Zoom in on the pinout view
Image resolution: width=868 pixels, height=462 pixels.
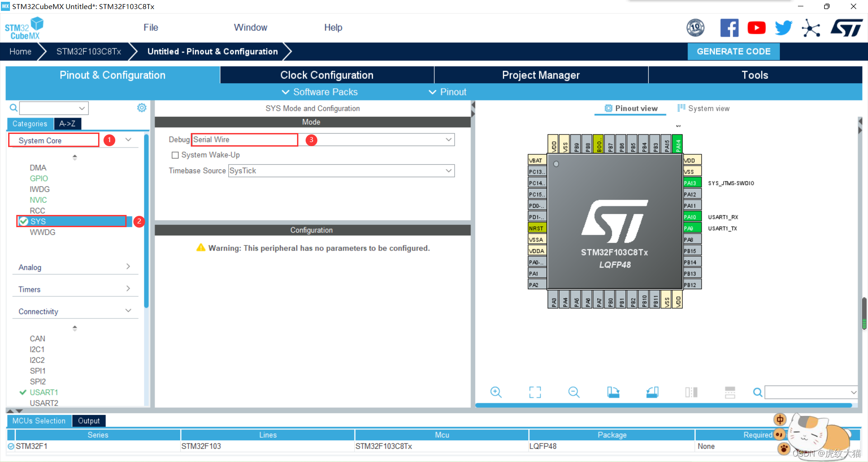click(496, 392)
